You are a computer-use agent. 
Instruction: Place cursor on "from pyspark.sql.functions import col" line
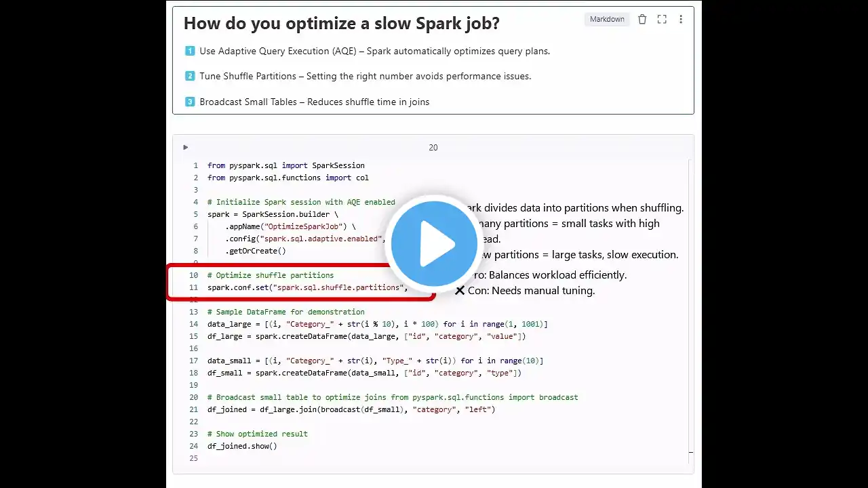pos(288,178)
